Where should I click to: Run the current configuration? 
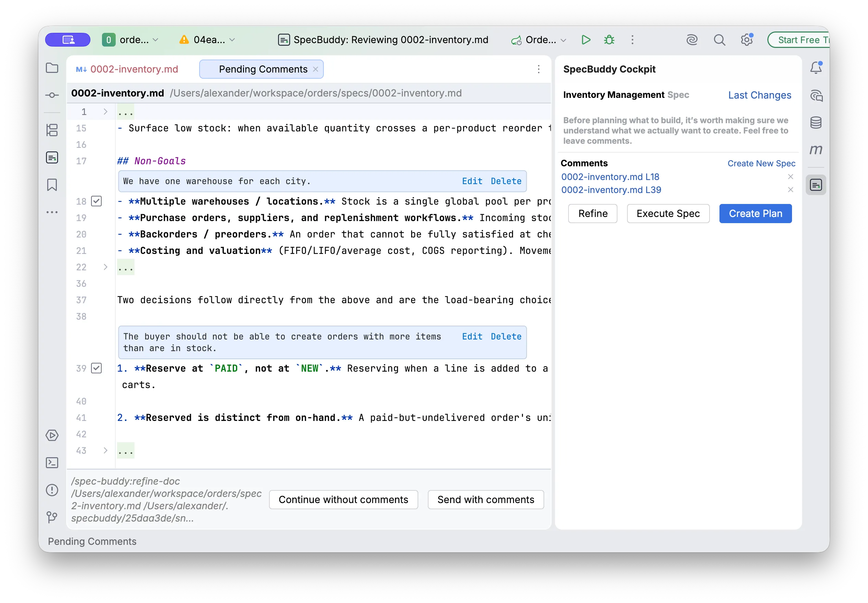tap(586, 40)
